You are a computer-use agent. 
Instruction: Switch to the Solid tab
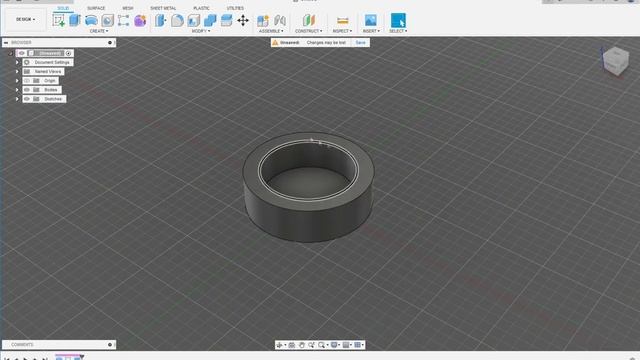tap(63, 8)
